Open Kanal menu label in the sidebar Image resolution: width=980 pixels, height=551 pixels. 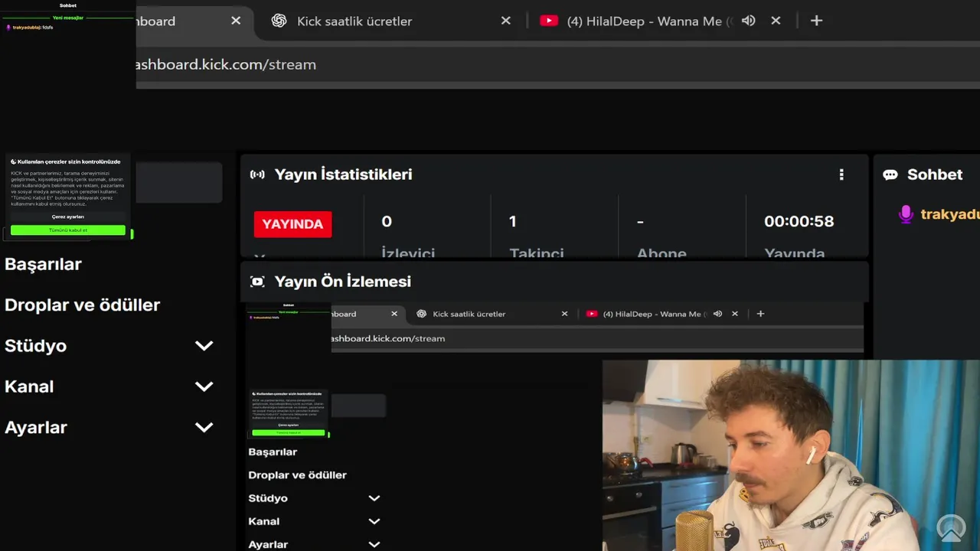[x=29, y=386]
